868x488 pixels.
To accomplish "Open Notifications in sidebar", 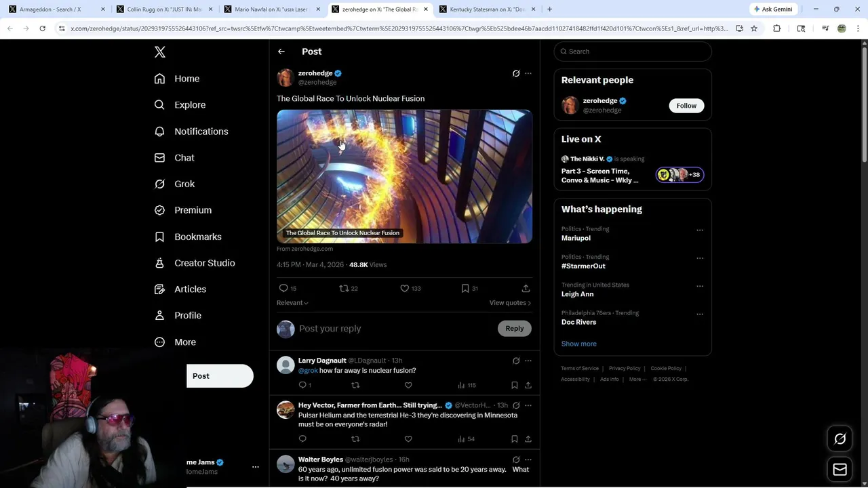I will (x=191, y=131).
